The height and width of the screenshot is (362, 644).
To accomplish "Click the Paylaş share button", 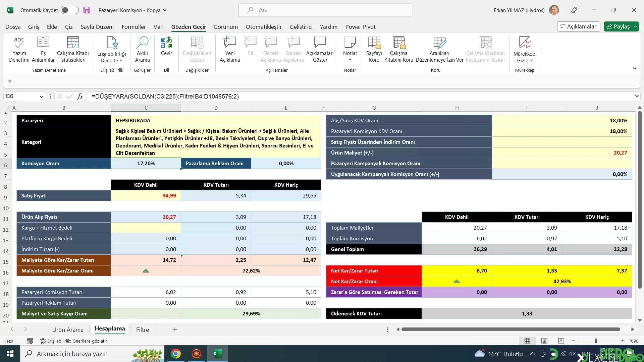I will coord(618,26).
